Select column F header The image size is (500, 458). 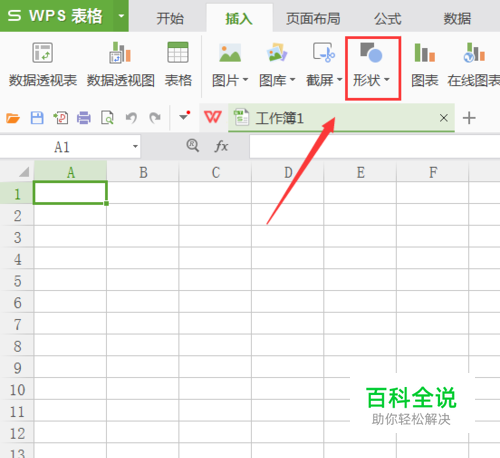tap(433, 172)
